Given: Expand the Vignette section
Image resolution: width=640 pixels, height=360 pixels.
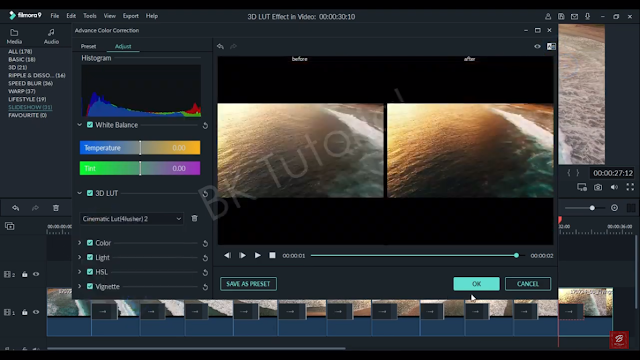Looking at the screenshot, I should [x=80, y=287].
